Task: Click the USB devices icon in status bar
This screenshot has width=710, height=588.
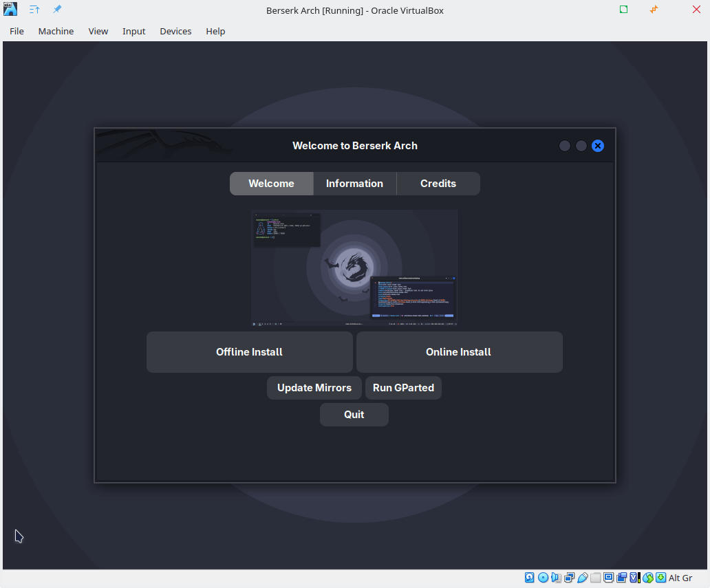Action: coord(583,578)
